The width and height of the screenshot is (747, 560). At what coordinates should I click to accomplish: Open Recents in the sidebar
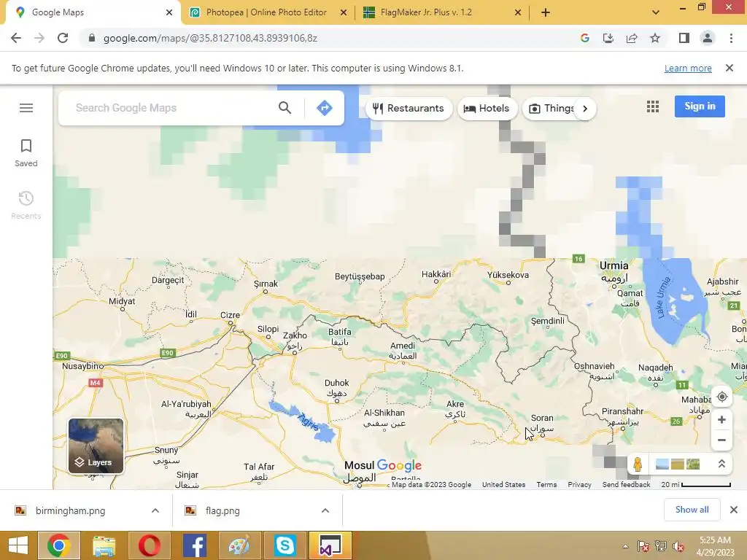[x=26, y=205]
